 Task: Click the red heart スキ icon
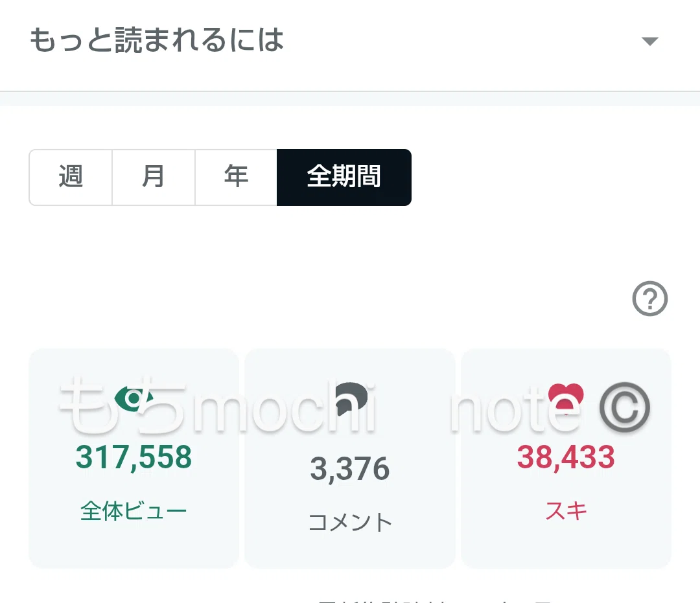pyautogui.click(x=566, y=399)
